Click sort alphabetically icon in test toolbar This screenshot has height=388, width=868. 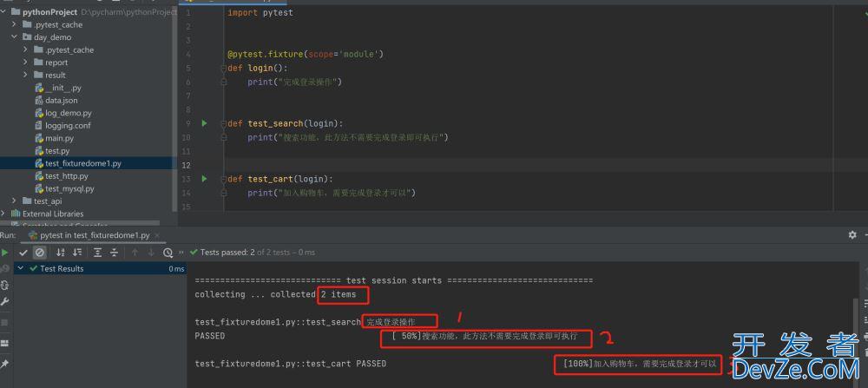point(61,253)
